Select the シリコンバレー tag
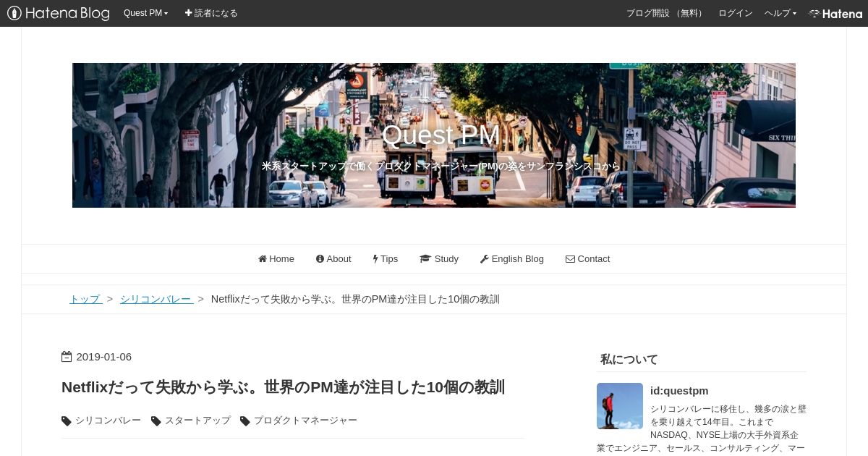Screen dimensions: 868x456 (x=108, y=421)
